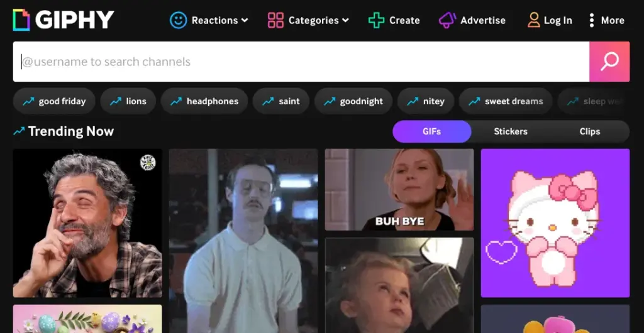This screenshot has width=644, height=333.
Task: Click the trending arrow on goodnight tag
Action: tap(330, 101)
